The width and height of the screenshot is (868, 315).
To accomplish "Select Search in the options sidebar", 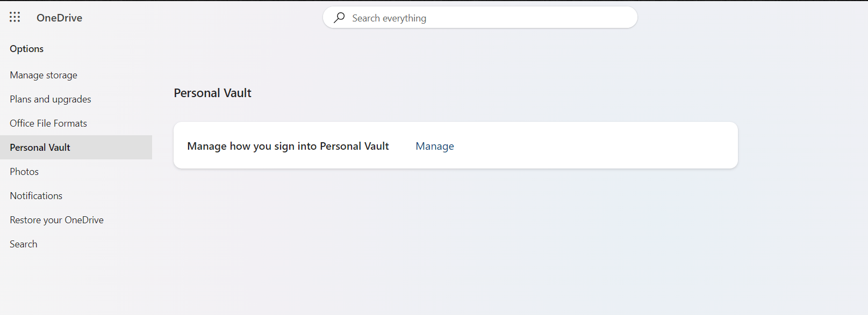I will click(23, 244).
